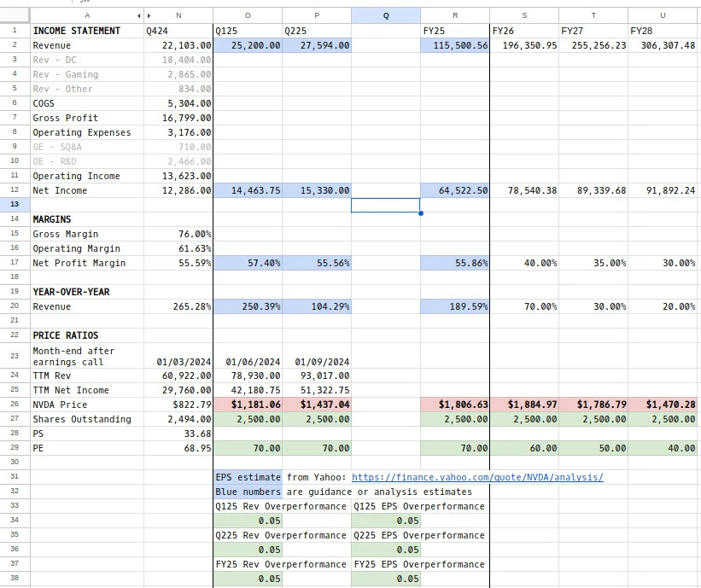This screenshot has height=588, width=701.
Task: Click the Rev - DC value 18,404.00
Action: (x=178, y=60)
